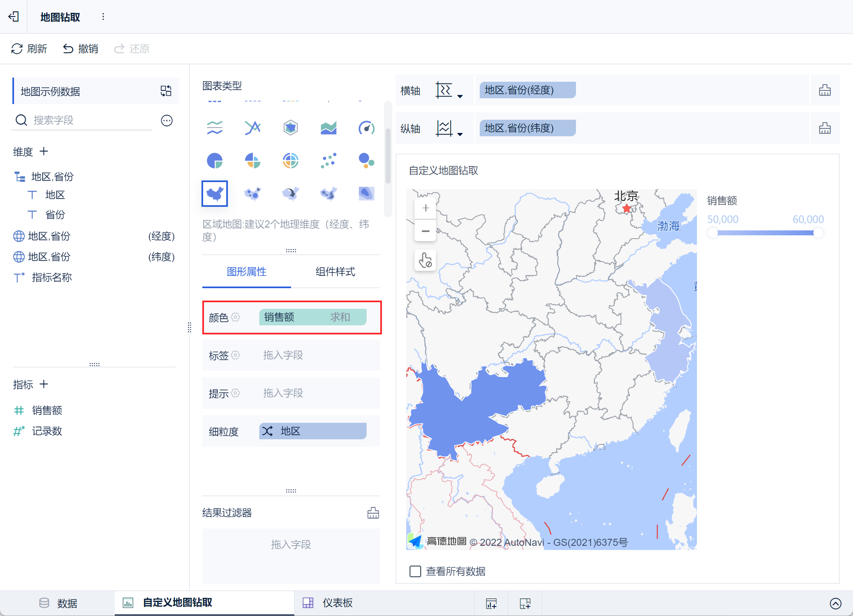Click the collapse arrow at bottom right
Screen dimensions: 853x616
point(835,603)
